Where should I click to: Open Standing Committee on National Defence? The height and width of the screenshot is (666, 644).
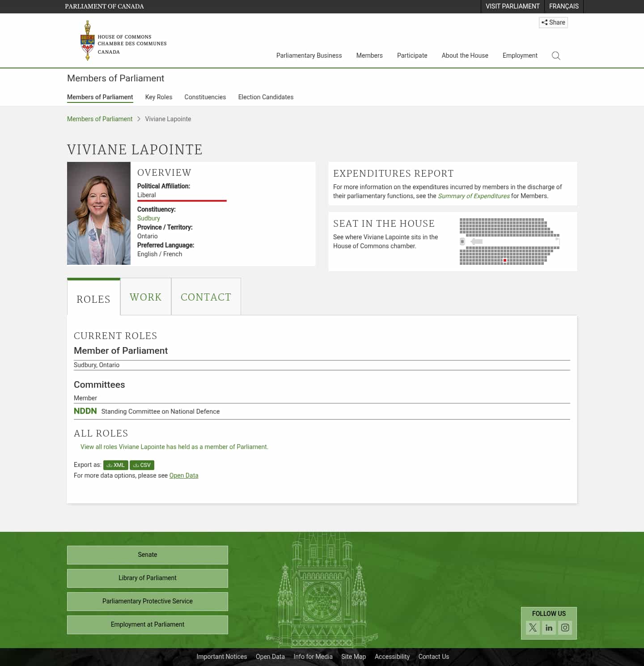tap(161, 411)
